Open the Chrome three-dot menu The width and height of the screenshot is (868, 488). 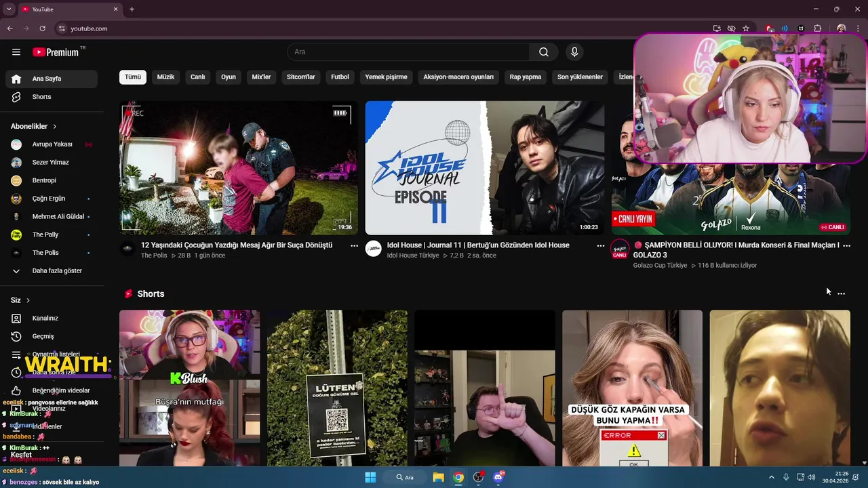pyautogui.click(x=858, y=28)
